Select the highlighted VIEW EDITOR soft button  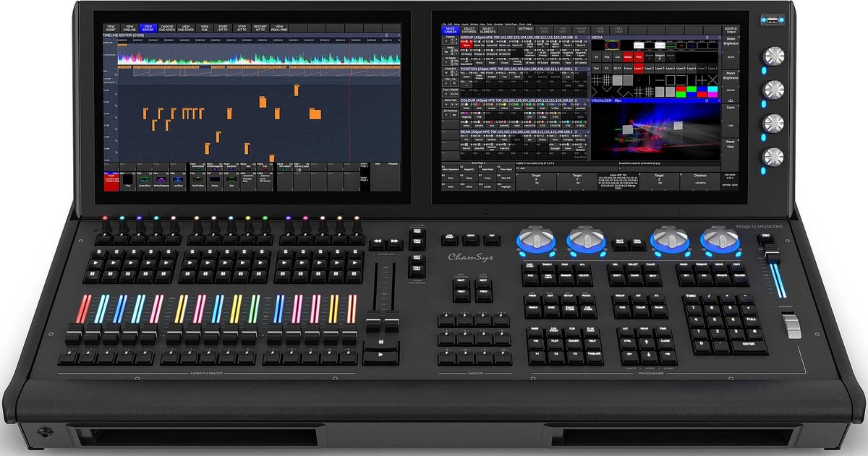(148, 28)
